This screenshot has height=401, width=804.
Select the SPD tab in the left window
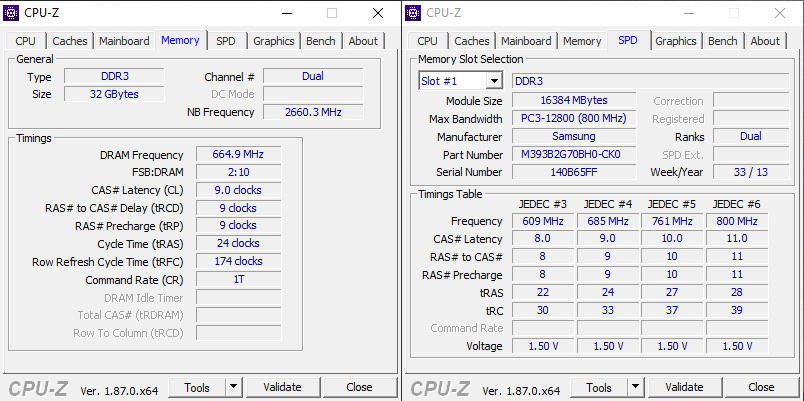[x=225, y=41]
